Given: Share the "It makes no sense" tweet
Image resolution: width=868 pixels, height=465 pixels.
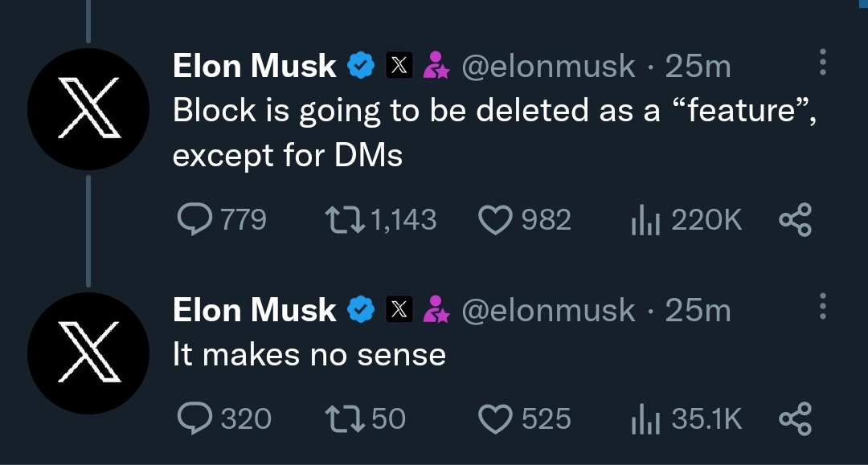Looking at the screenshot, I should 796,418.
